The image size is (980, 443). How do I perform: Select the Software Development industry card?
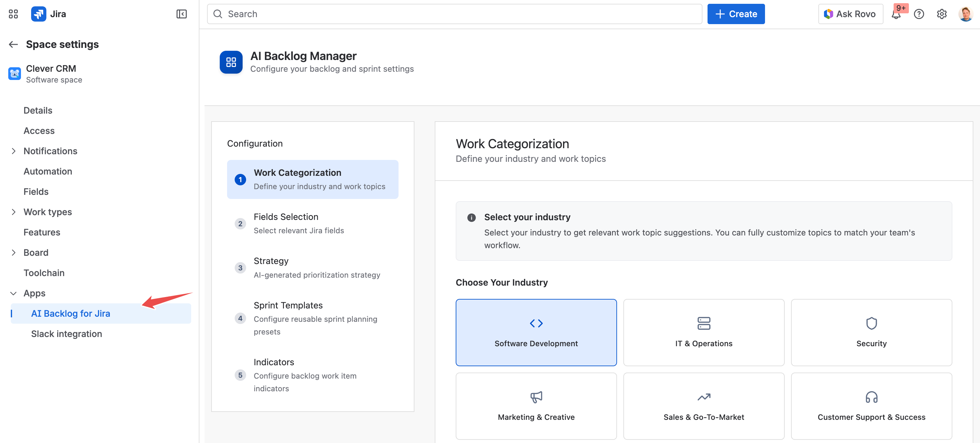click(536, 332)
